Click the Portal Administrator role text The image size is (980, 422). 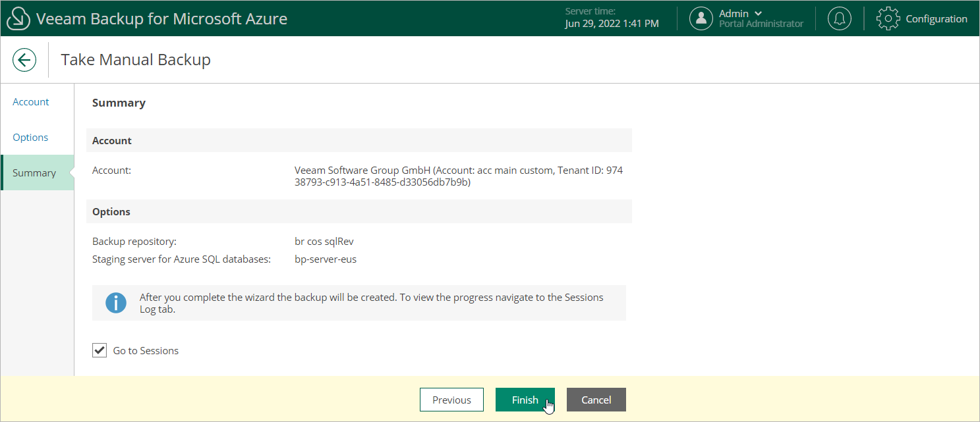761,24
